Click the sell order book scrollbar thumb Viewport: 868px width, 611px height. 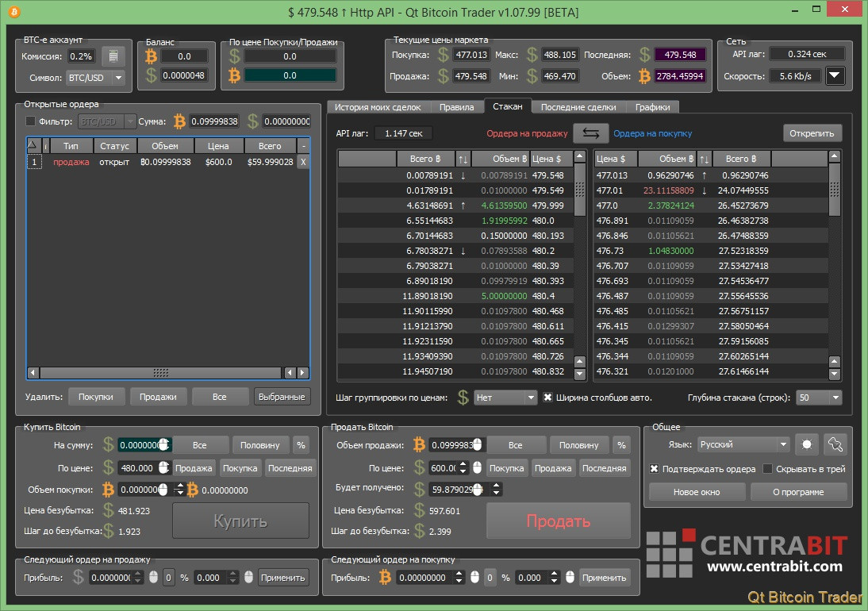point(579,190)
